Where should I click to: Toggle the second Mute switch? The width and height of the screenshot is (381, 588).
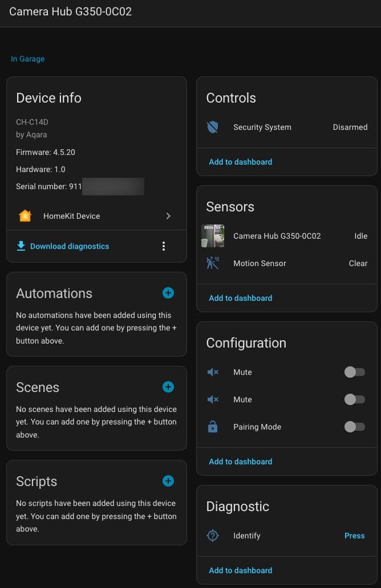(354, 399)
